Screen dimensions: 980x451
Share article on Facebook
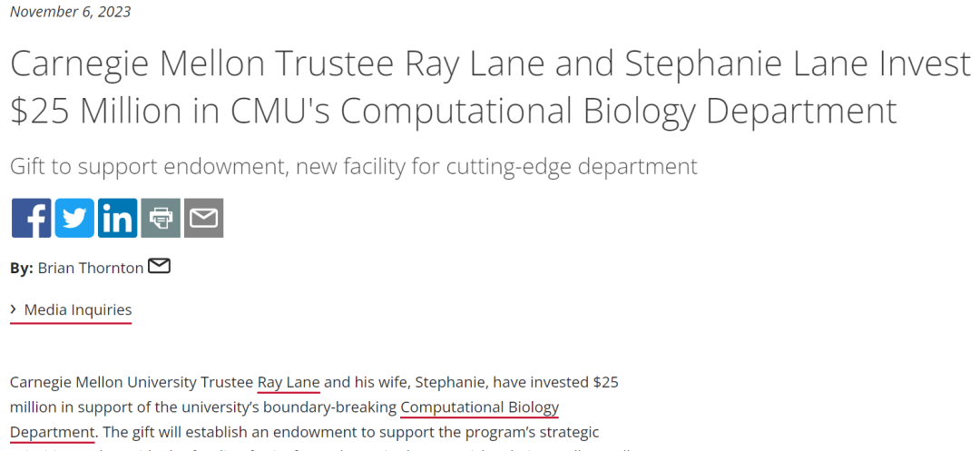tap(31, 218)
